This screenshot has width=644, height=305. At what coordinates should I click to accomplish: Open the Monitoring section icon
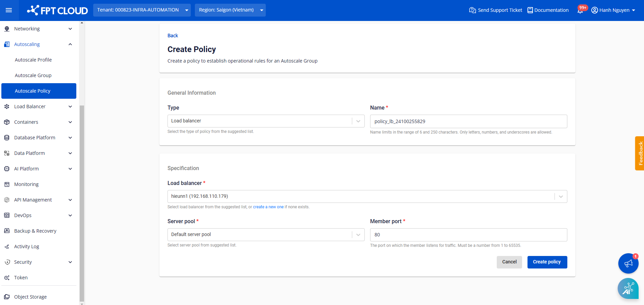[7, 184]
